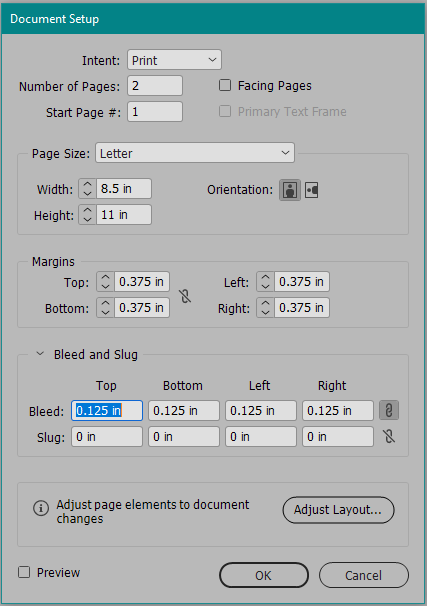Unlink bleed values chain icon
The image size is (427, 606).
(x=389, y=410)
